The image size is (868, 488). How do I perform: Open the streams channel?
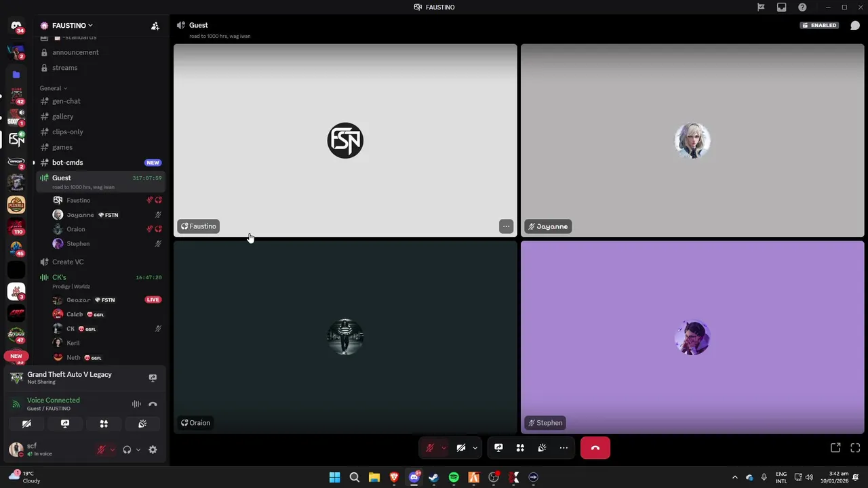click(x=100, y=68)
